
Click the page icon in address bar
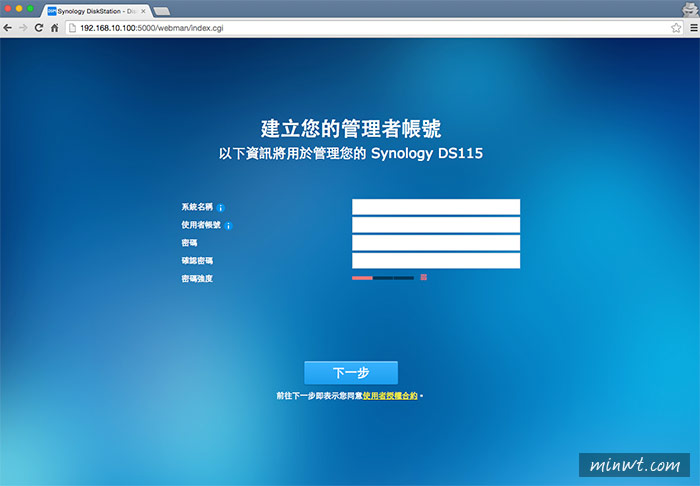(72, 28)
